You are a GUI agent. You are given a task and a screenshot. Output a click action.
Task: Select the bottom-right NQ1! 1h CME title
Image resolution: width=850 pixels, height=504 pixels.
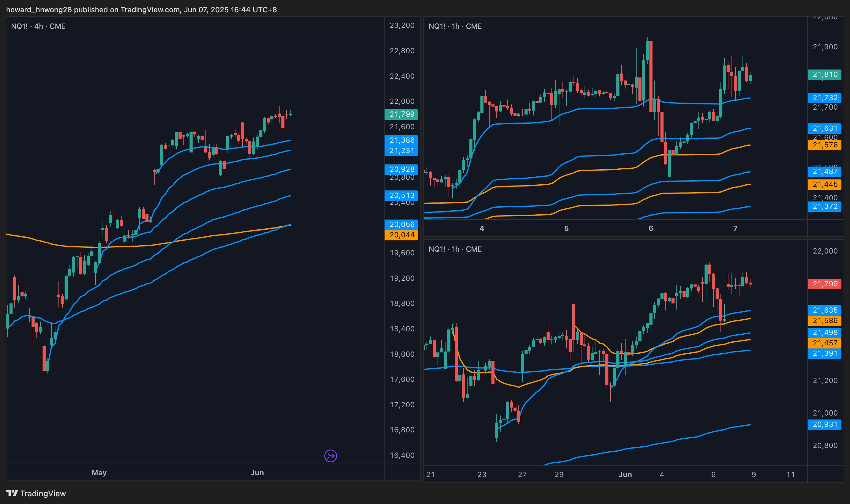pyautogui.click(x=455, y=249)
